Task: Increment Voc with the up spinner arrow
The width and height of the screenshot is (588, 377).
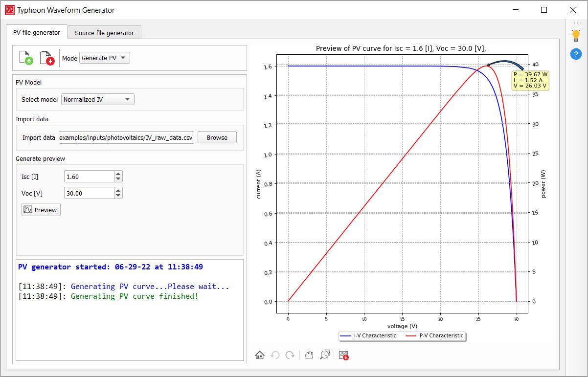Action: [x=118, y=190]
